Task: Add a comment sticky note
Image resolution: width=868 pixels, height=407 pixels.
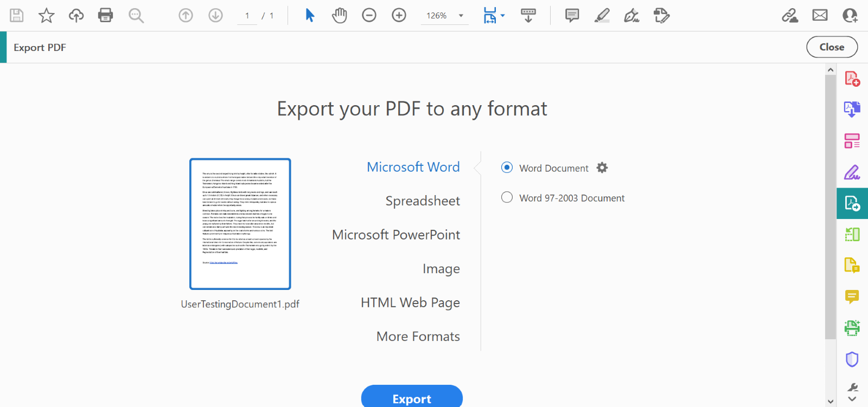Action: (x=572, y=15)
